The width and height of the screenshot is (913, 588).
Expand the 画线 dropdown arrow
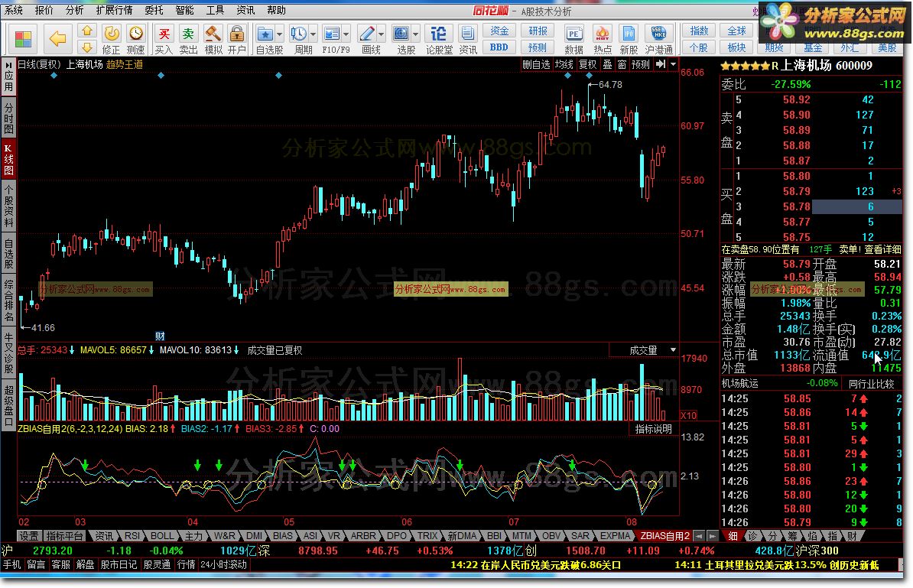point(381,34)
